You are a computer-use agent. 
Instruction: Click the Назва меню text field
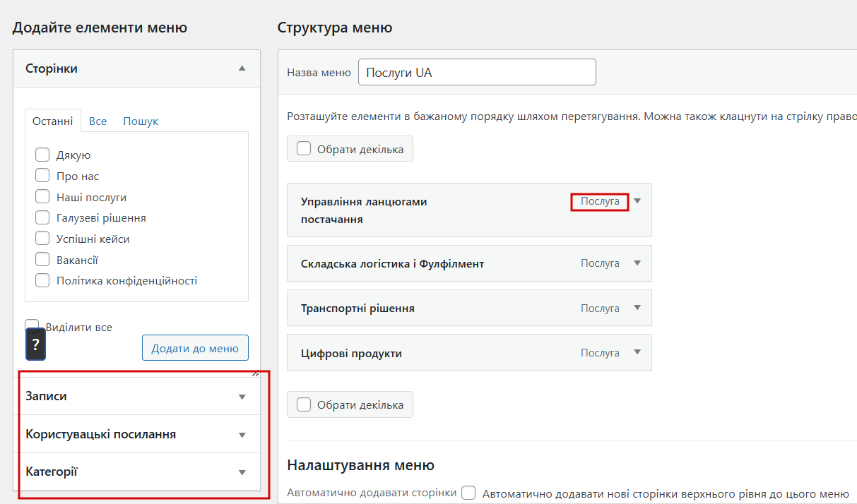[477, 72]
